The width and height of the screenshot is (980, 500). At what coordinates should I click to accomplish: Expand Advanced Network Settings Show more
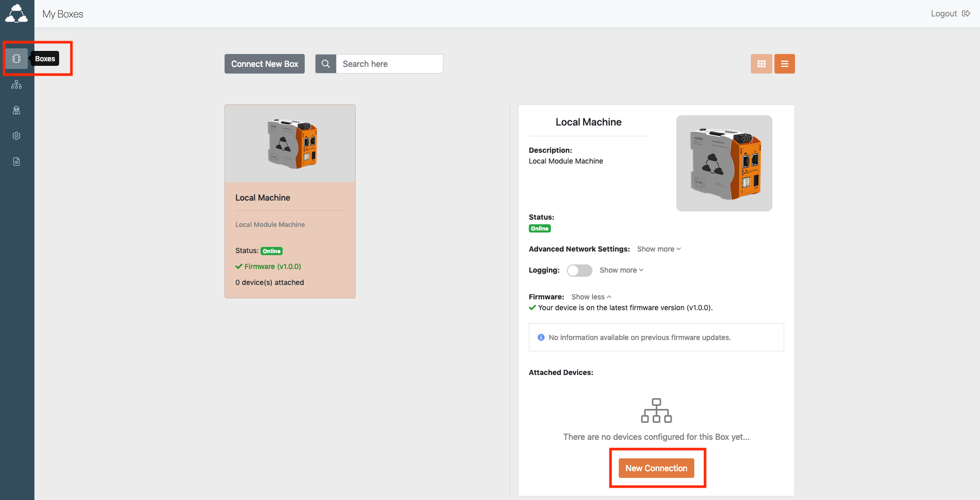pos(659,249)
